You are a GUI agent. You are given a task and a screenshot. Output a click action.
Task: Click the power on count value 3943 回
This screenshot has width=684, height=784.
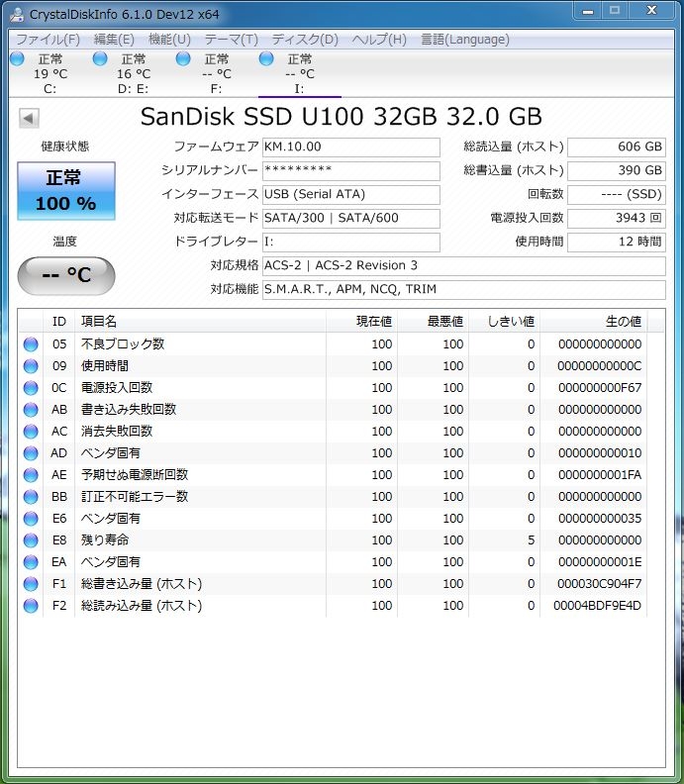point(617,218)
